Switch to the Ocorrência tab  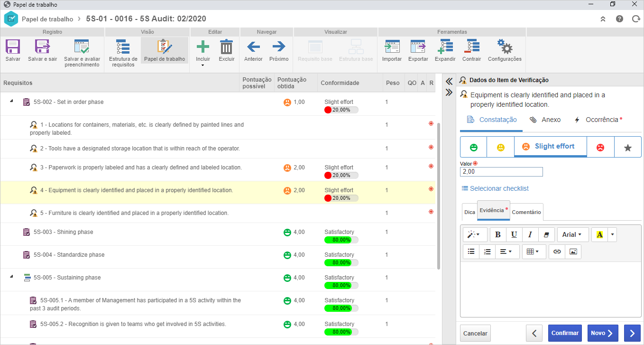pos(598,120)
